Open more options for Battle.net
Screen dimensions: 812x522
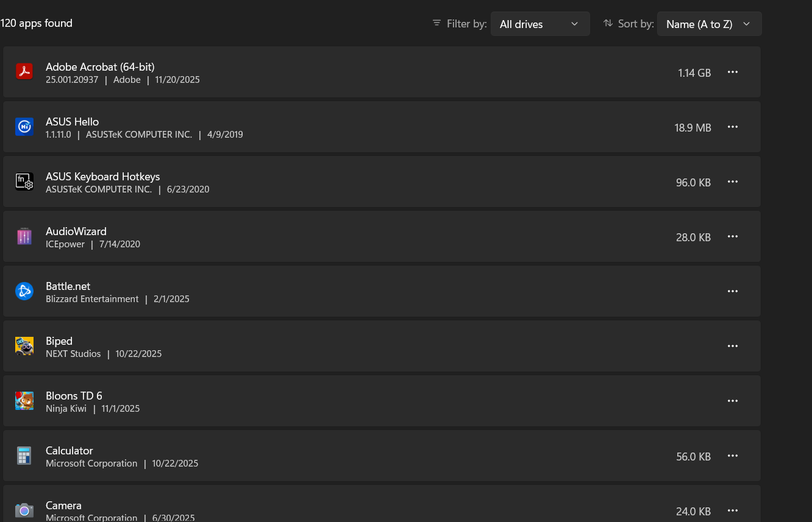pos(733,291)
